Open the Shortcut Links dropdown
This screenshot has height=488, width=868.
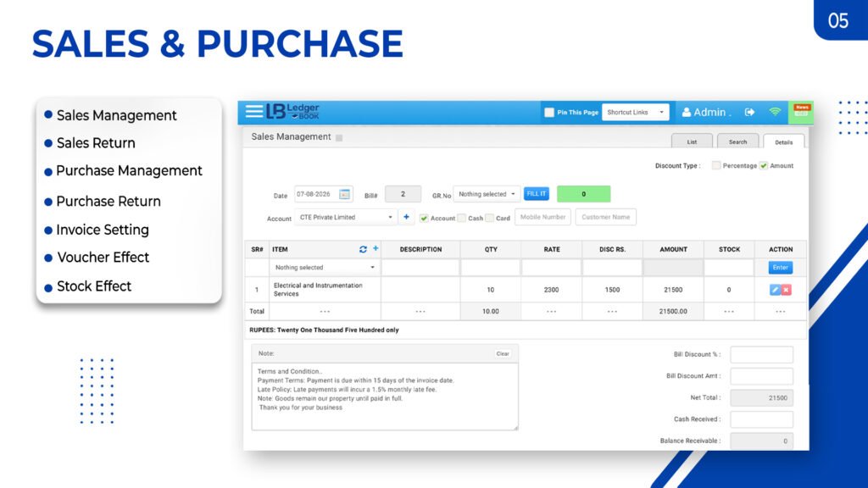(636, 113)
